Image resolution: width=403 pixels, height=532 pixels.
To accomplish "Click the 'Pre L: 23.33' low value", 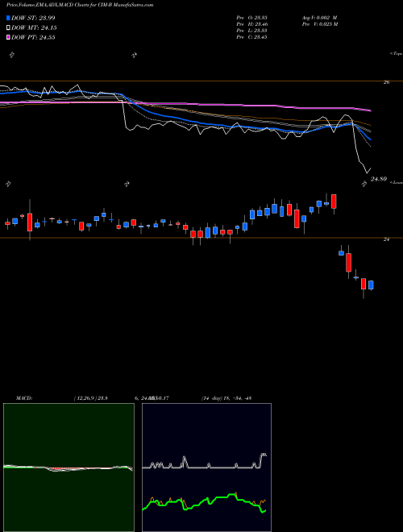I will 251,31.
